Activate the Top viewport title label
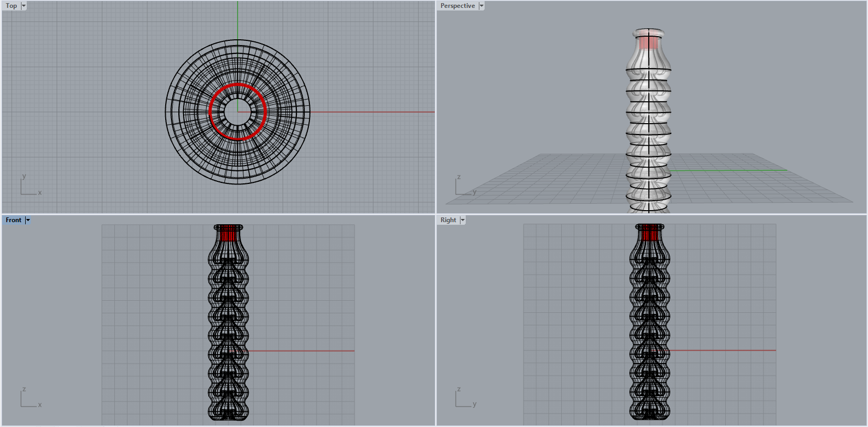The height and width of the screenshot is (427, 868). click(x=12, y=6)
